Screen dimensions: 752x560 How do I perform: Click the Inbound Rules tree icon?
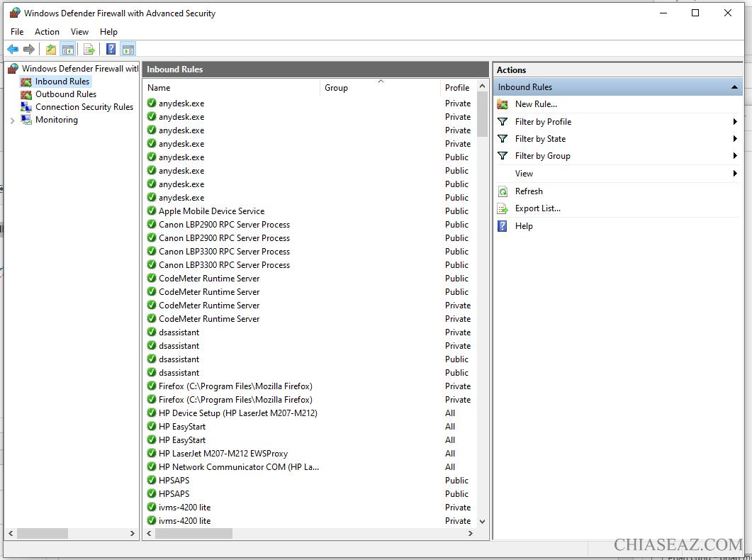[x=26, y=82]
